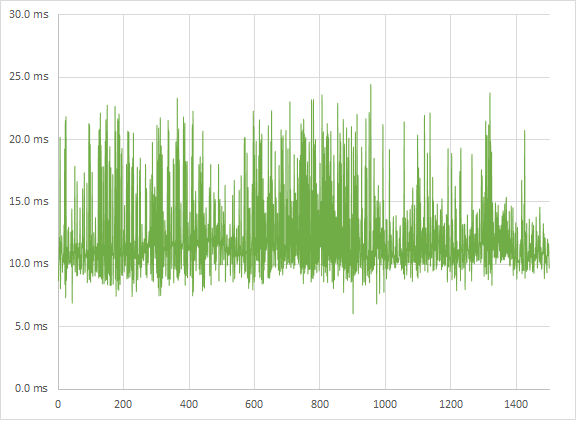Click the 25.0 ms axis label
Viewport: 585px width, 430px height.
pyautogui.click(x=29, y=76)
